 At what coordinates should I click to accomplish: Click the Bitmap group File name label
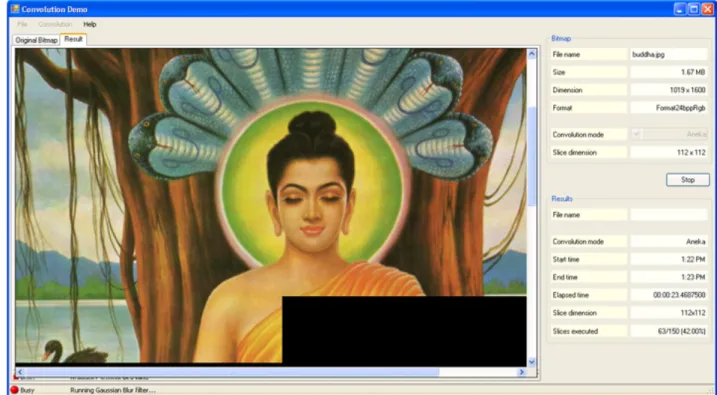pos(566,54)
